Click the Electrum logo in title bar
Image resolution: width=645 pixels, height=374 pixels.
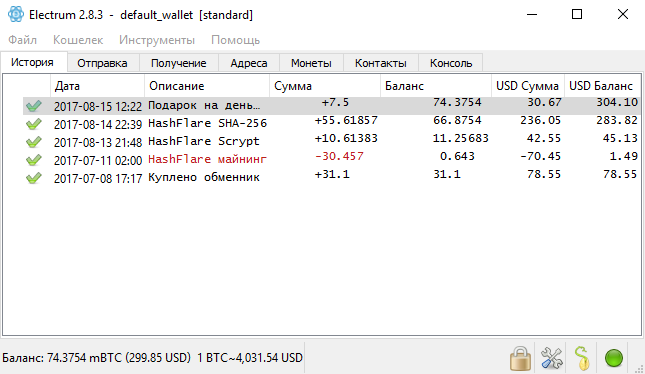coord(16,14)
